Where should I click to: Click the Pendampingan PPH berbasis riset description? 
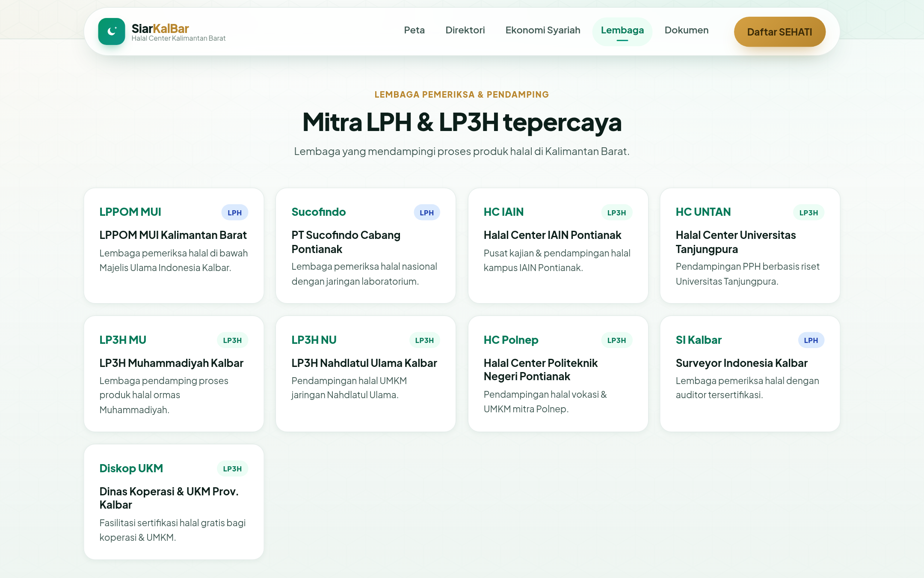[x=747, y=274]
